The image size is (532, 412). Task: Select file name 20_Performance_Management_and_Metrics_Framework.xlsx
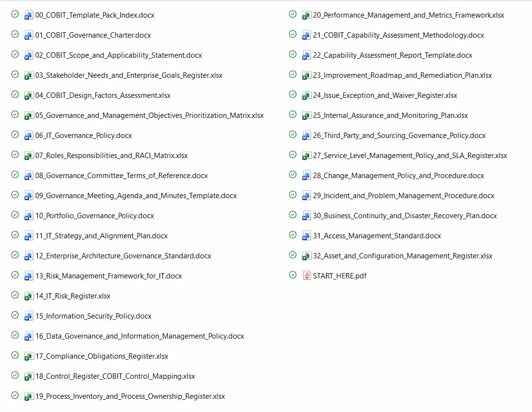coord(409,15)
